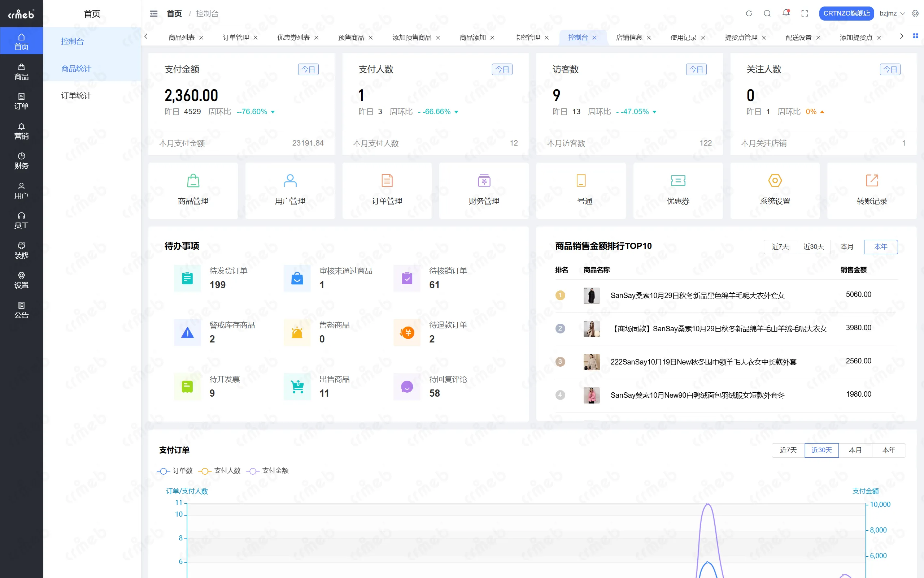
Task: Open 订单统计 in the submenu
Action: (92, 96)
